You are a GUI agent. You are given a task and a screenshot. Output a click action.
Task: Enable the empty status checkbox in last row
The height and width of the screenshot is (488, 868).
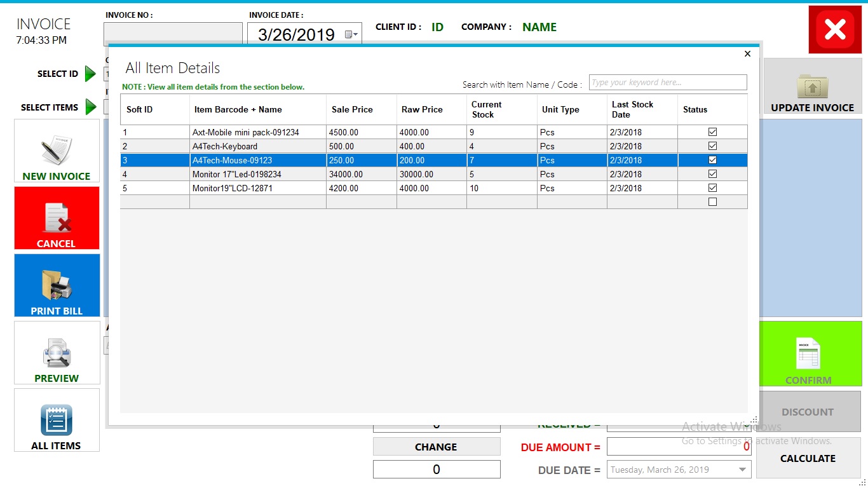click(712, 201)
